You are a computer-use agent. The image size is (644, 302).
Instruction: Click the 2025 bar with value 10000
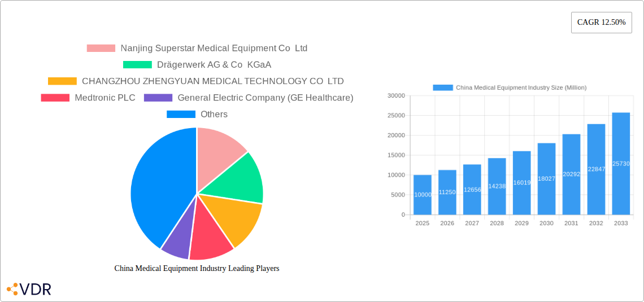tap(422, 195)
